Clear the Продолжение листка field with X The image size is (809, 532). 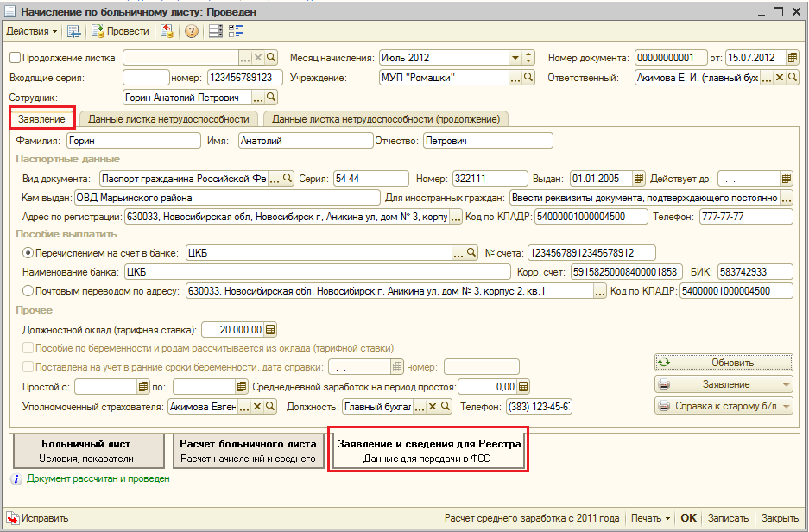pos(258,58)
